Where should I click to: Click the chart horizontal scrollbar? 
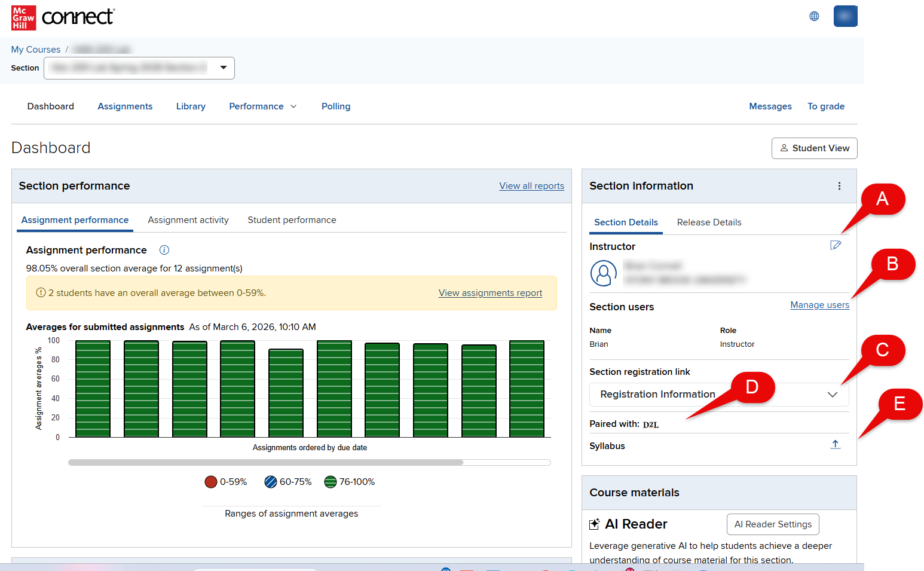point(266,462)
